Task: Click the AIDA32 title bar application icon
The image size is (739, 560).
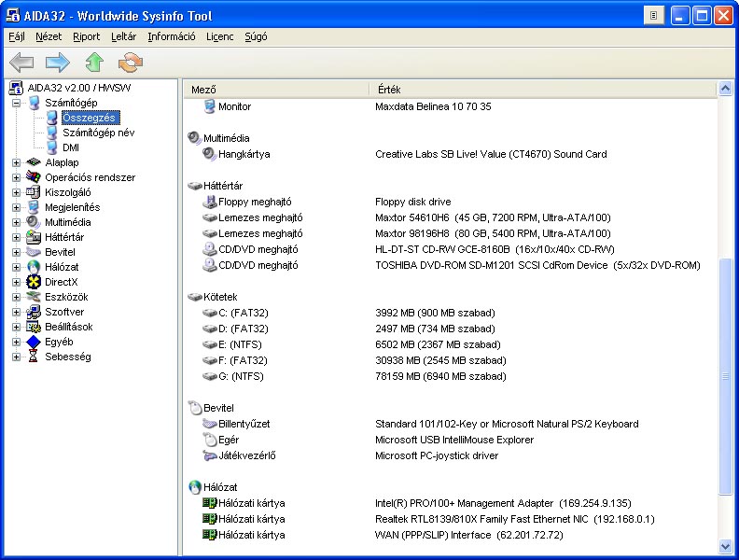Action: 13,16
